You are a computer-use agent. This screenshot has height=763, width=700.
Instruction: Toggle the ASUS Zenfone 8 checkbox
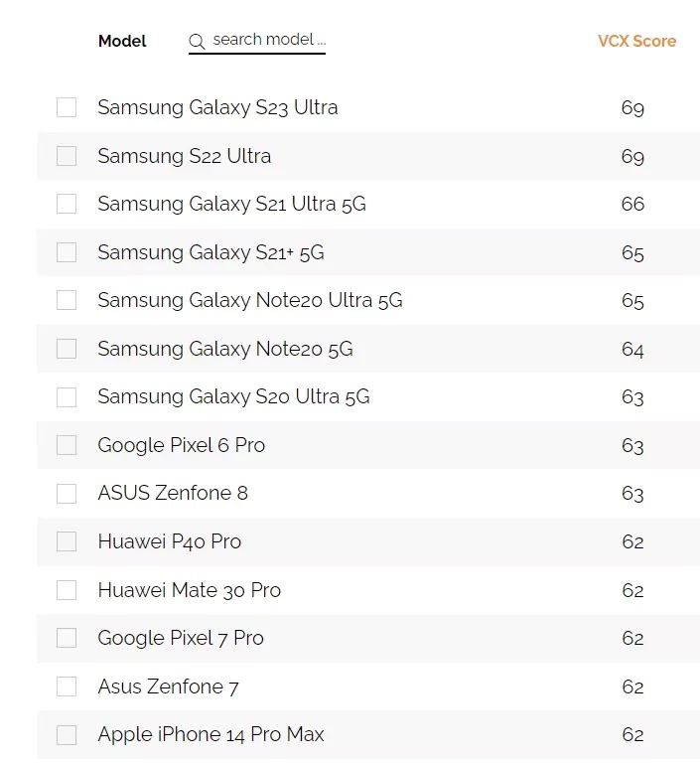(67, 494)
